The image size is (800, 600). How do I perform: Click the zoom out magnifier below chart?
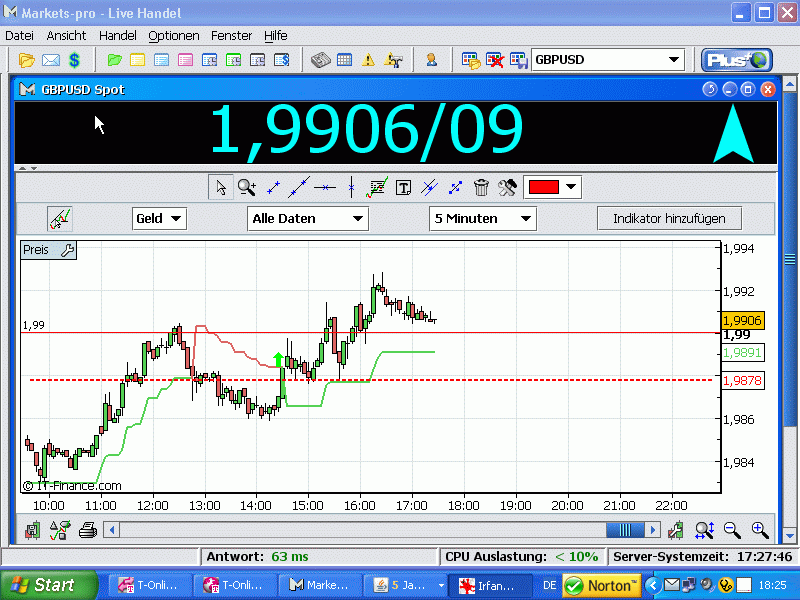tap(732, 530)
